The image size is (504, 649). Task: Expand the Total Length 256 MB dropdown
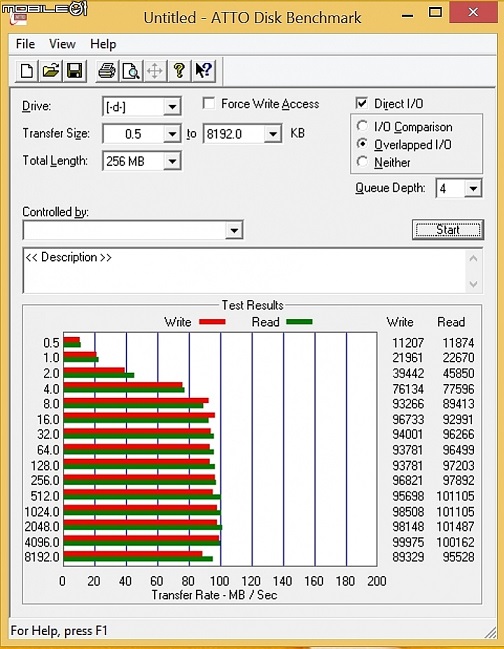pyautogui.click(x=172, y=161)
